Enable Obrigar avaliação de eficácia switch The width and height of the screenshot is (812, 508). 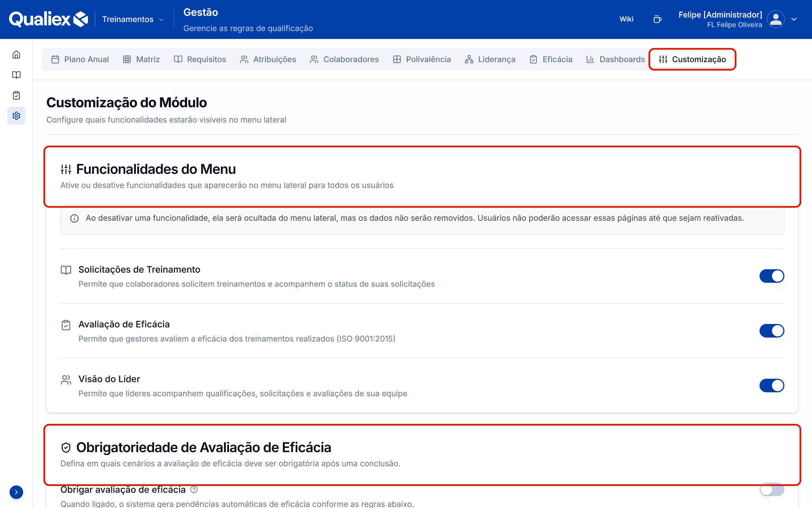(772, 490)
